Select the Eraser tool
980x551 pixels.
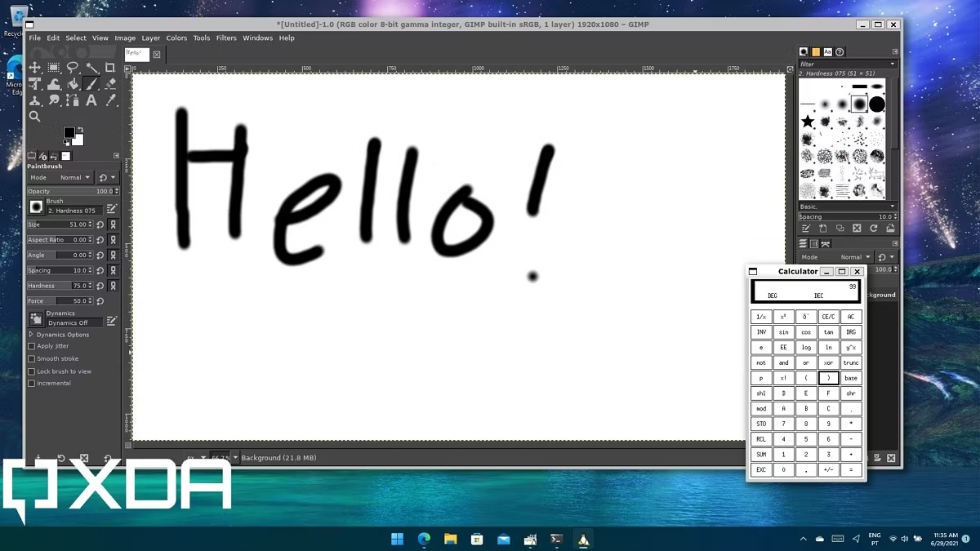110,84
